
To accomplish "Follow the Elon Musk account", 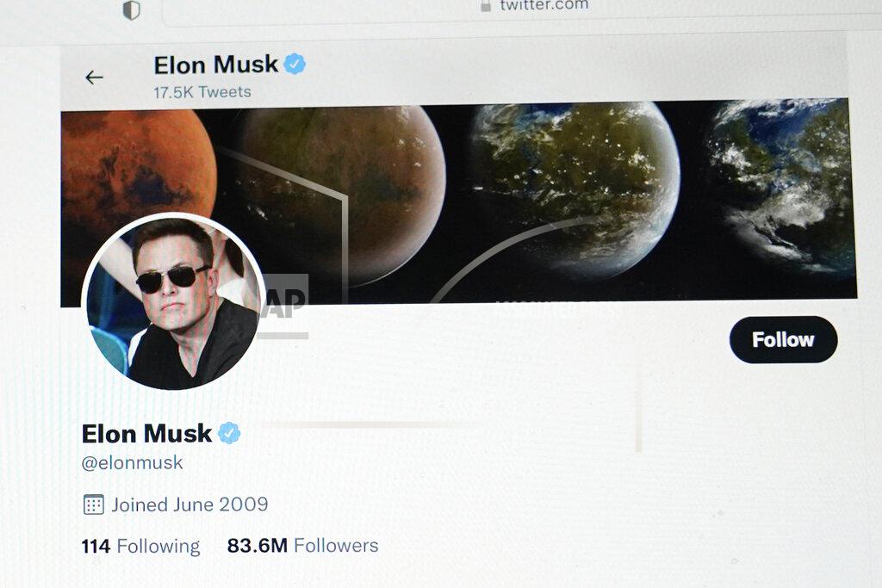I will pyautogui.click(x=783, y=339).
